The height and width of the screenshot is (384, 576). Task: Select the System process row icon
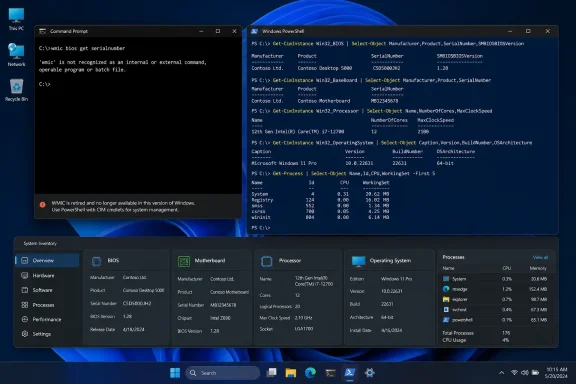(x=446, y=279)
